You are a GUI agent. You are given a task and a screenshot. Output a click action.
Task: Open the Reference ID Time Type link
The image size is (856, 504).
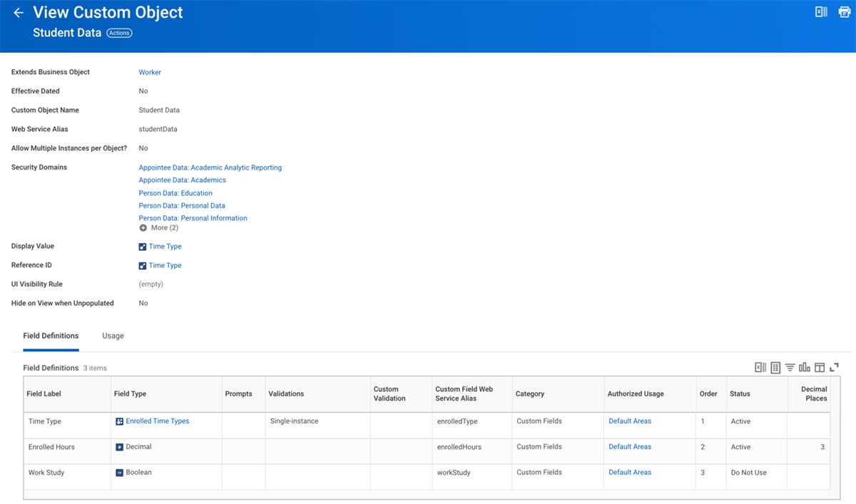[x=165, y=266]
